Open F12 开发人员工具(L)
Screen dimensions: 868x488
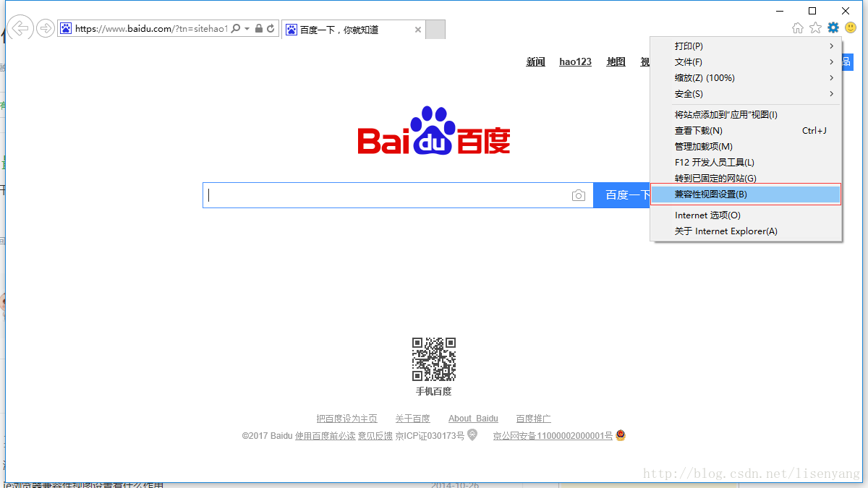point(746,163)
